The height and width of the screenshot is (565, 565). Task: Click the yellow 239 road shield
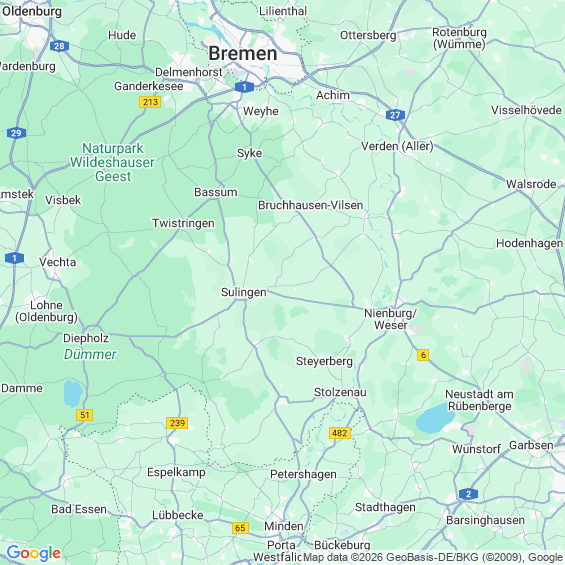[x=177, y=423]
